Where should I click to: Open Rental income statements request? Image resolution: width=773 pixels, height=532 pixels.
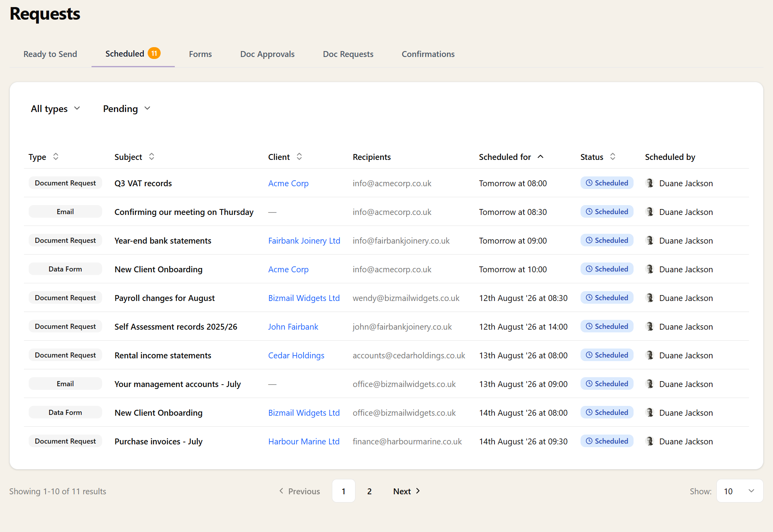coord(163,356)
